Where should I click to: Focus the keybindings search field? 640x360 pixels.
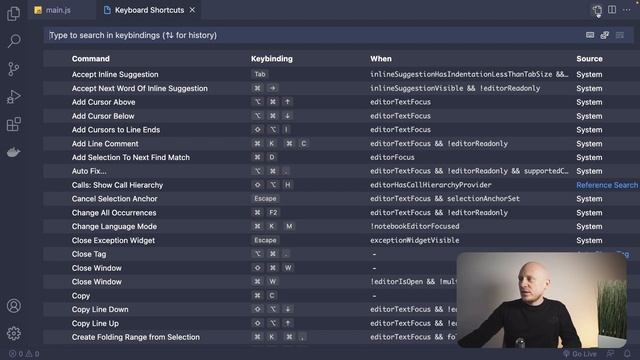[314, 35]
